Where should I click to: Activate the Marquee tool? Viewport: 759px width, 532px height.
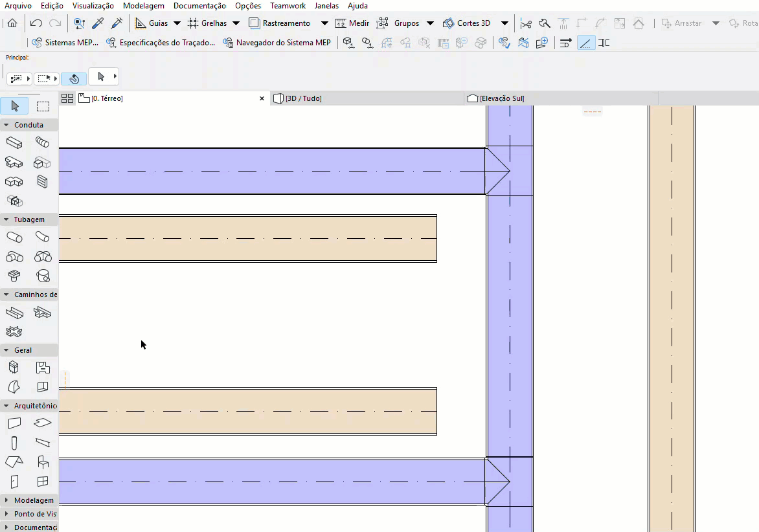tap(43, 106)
